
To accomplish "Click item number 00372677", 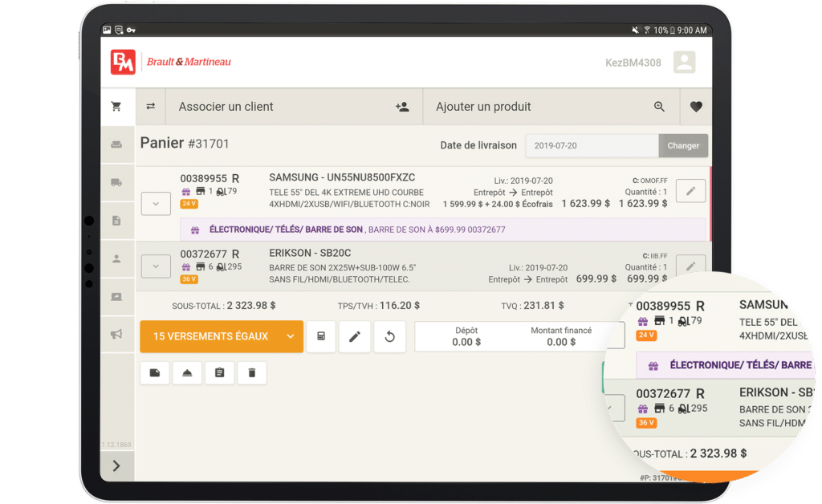I will pos(203,254).
